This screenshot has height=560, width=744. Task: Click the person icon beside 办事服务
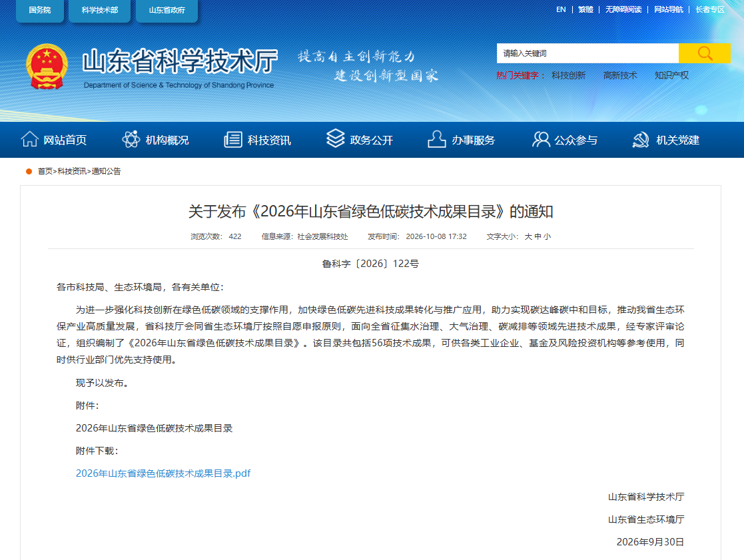437,139
